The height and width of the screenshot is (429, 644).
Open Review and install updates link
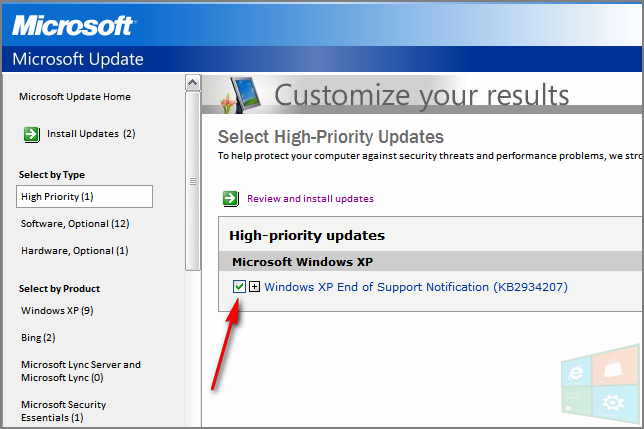tap(310, 198)
